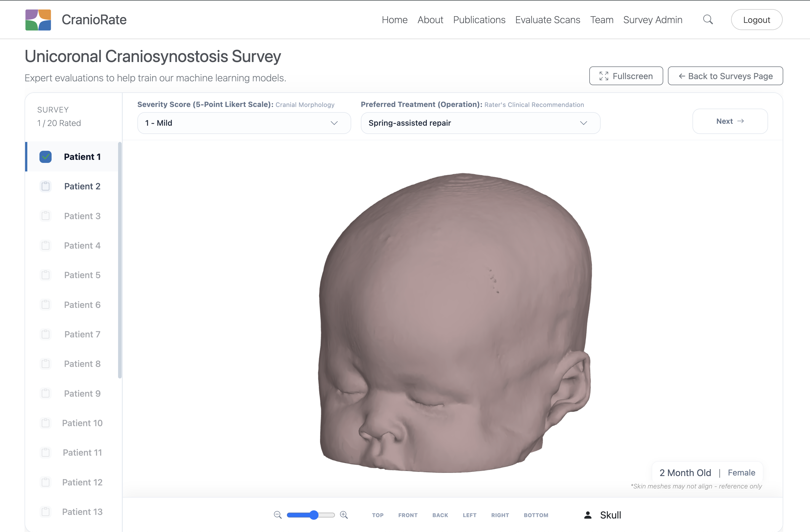
Task: Click the clipboard icon for Patient 10
Action: [x=46, y=423]
